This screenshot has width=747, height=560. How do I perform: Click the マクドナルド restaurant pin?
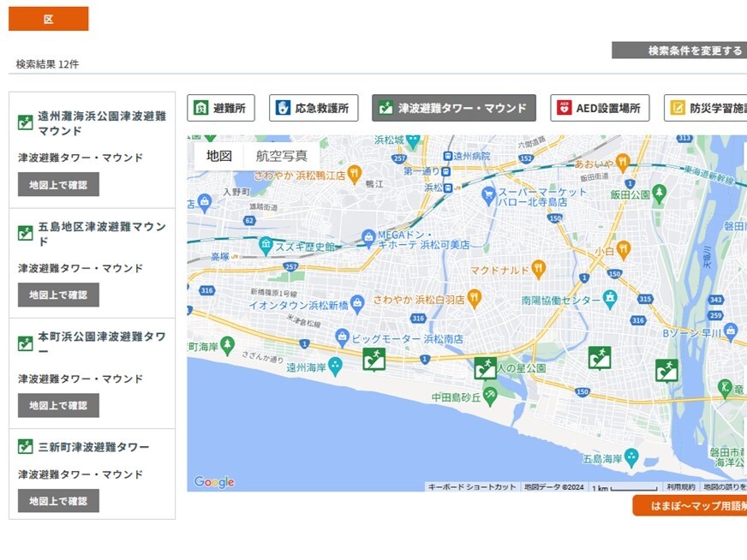(x=538, y=269)
